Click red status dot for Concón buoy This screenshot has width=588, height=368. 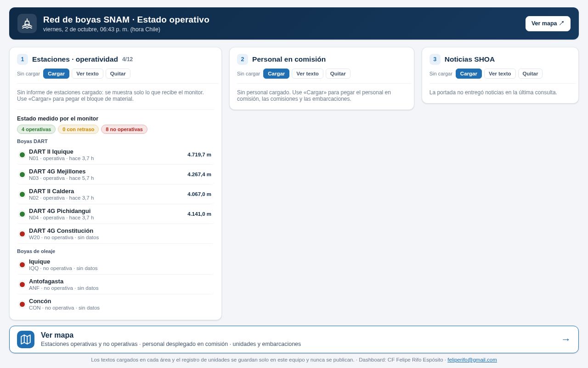22,304
